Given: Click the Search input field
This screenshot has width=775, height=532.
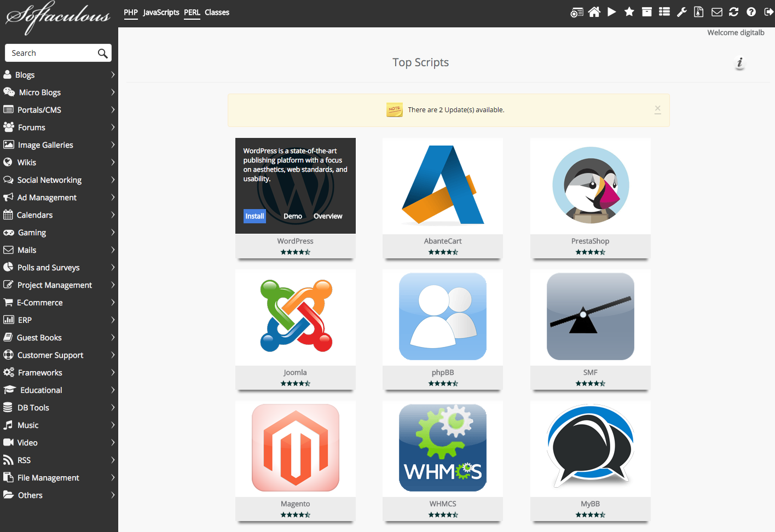Looking at the screenshot, I should 52,53.
